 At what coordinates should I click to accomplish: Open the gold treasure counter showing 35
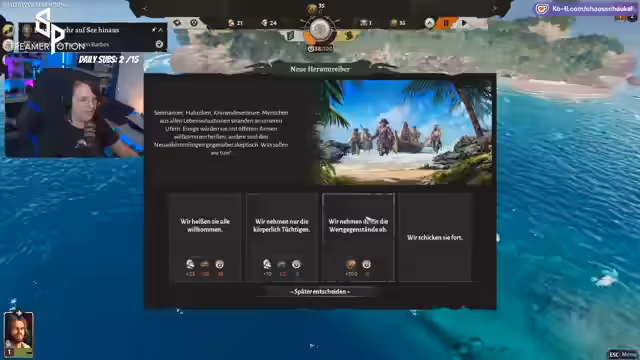point(398,23)
